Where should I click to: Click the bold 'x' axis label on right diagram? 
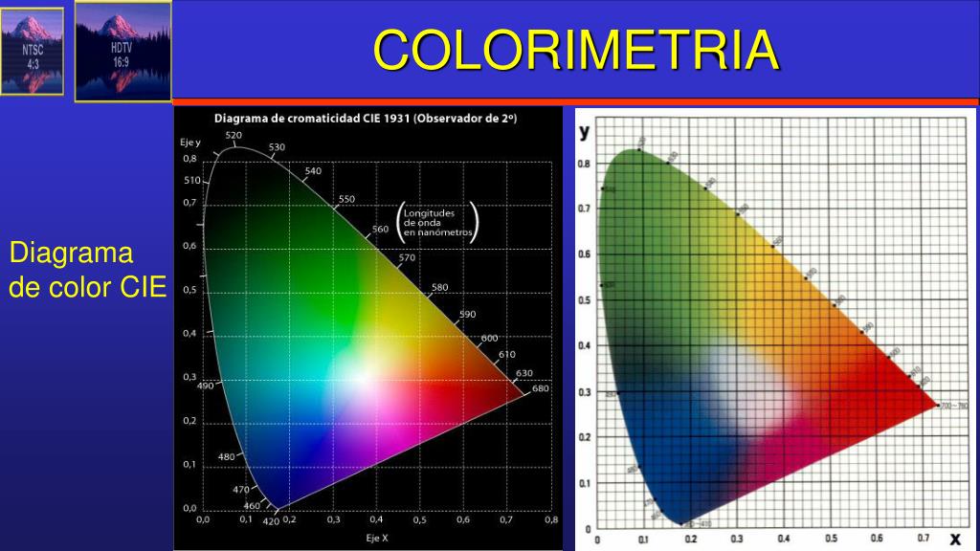coord(955,538)
